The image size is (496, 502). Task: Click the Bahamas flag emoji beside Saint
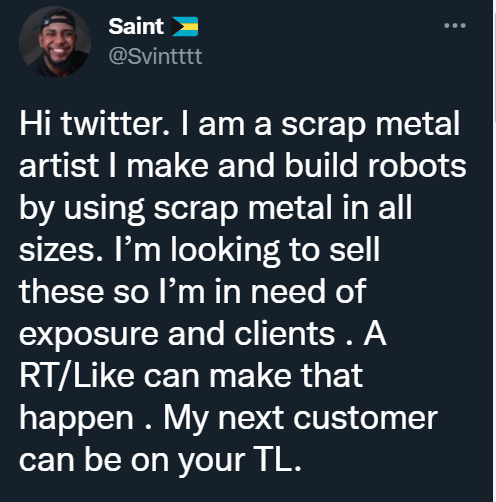(x=184, y=26)
